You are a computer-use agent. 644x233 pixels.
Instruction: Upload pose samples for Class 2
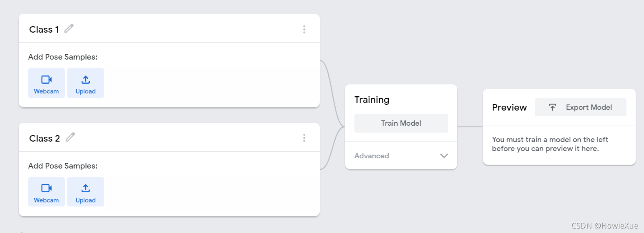[86, 192]
